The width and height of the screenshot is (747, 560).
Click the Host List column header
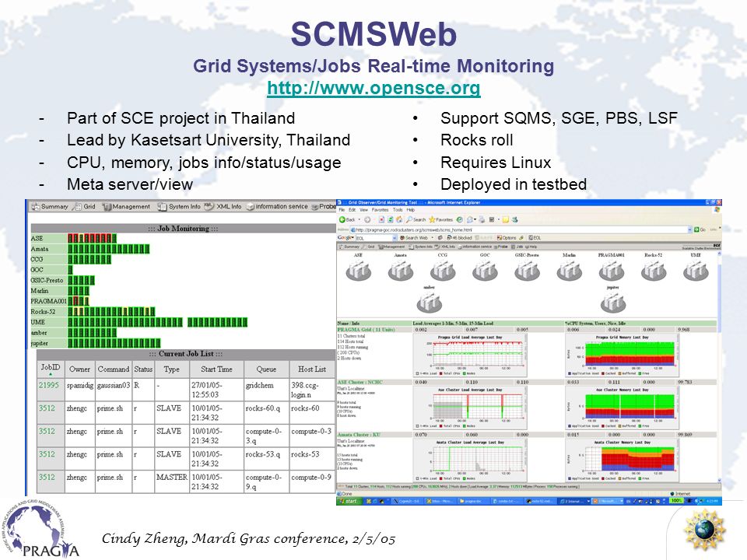[x=312, y=369]
